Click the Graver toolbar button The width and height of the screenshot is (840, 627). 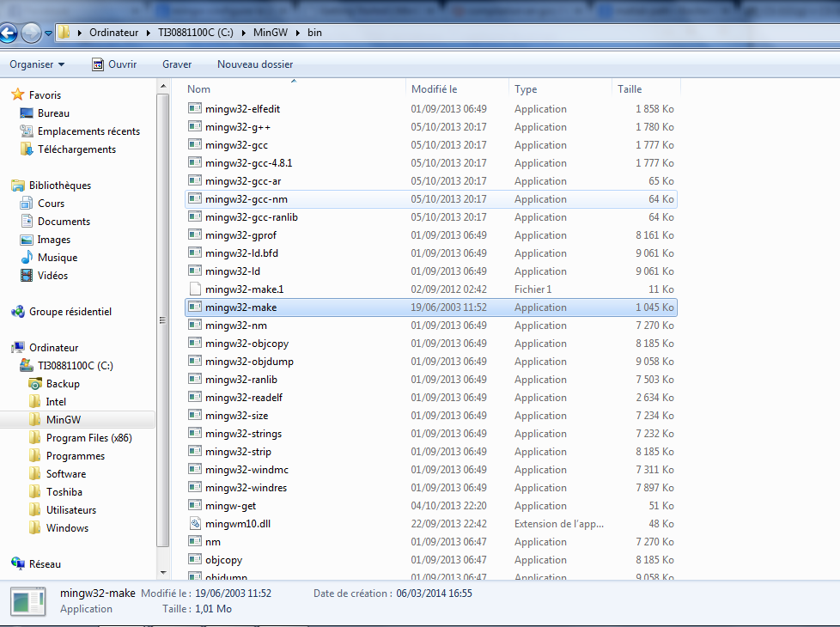(x=177, y=64)
